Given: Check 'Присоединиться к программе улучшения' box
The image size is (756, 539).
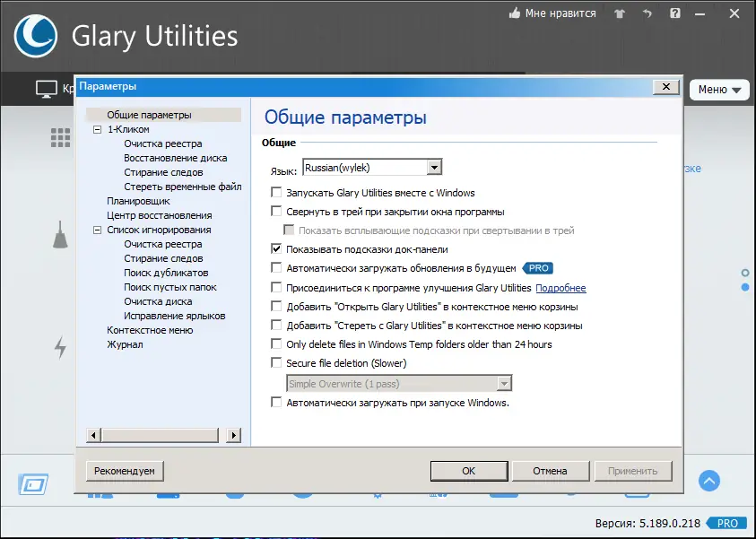Looking at the screenshot, I should (x=276, y=287).
